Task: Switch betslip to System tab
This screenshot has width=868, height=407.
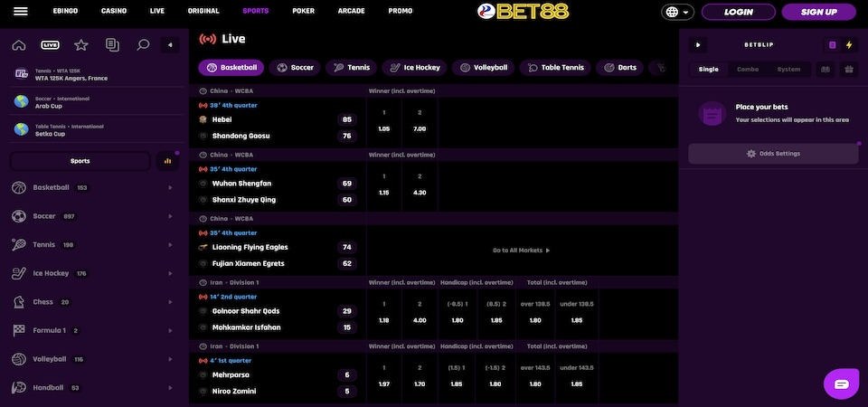Action: [x=788, y=70]
